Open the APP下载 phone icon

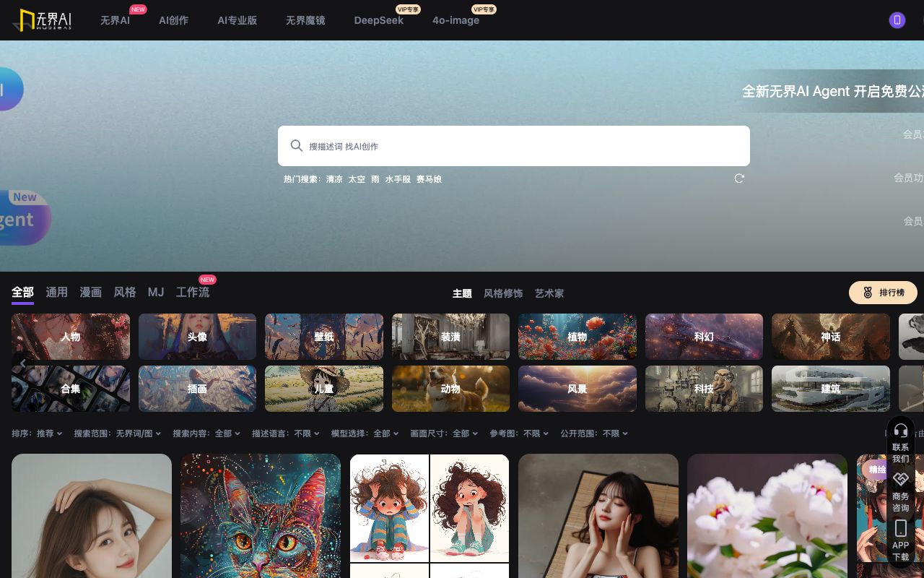click(900, 528)
